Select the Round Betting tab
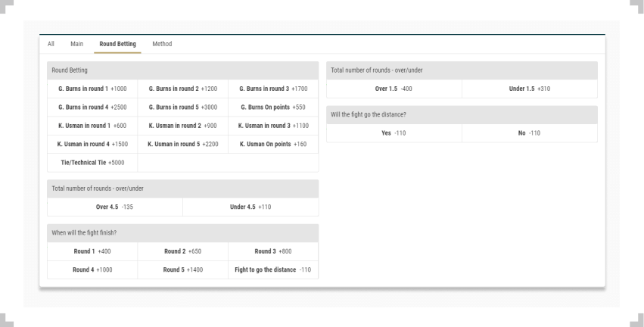This screenshot has width=644, height=327. coord(117,44)
